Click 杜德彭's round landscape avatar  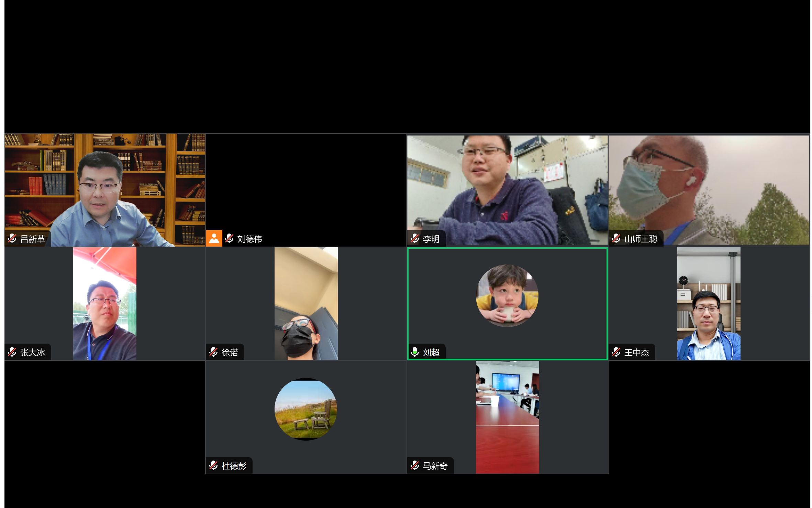point(306,409)
